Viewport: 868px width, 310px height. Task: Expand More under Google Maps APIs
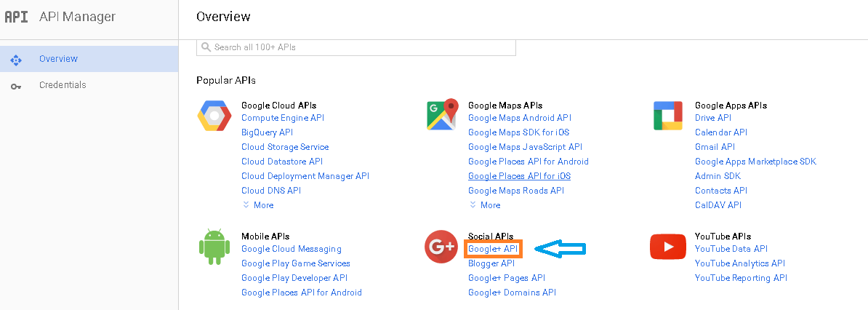click(485, 205)
